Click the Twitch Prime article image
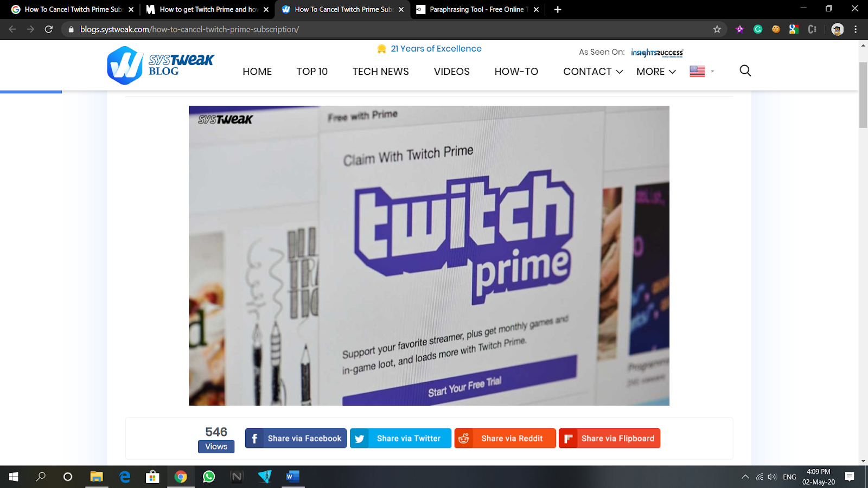The height and width of the screenshot is (488, 868). coord(429,255)
